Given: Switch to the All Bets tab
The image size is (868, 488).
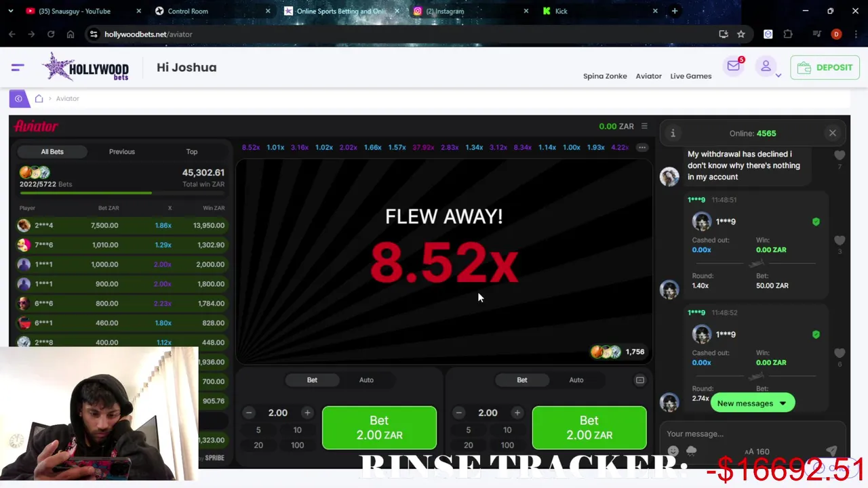Looking at the screenshot, I should pos(52,152).
